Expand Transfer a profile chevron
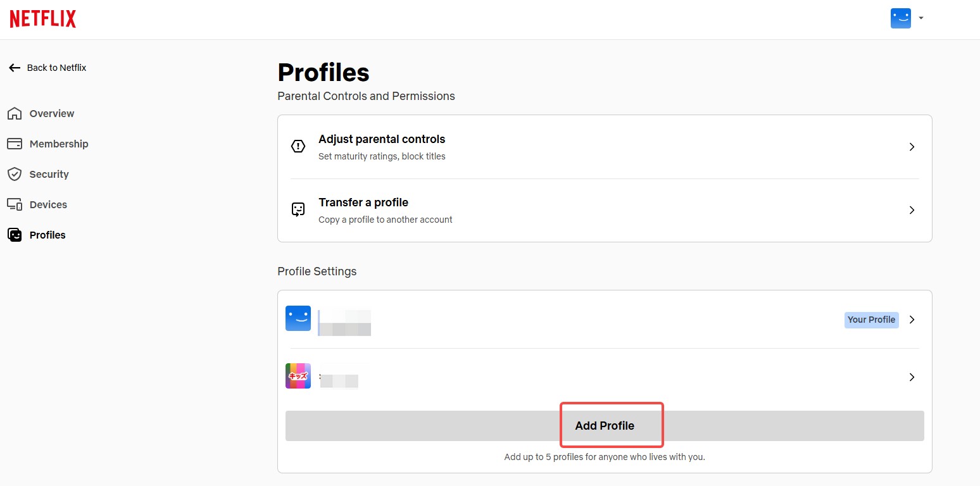The height and width of the screenshot is (486, 980). [912, 210]
